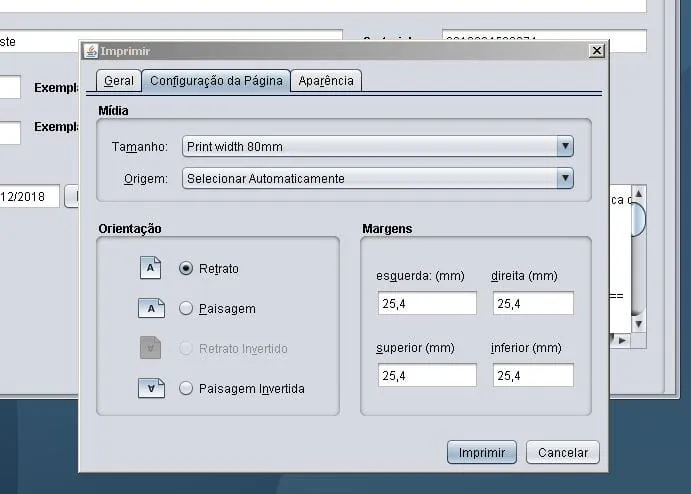The width and height of the screenshot is (691, 494).
Task: Click the scroll up arrow in background window
Action: click(639, 193)
